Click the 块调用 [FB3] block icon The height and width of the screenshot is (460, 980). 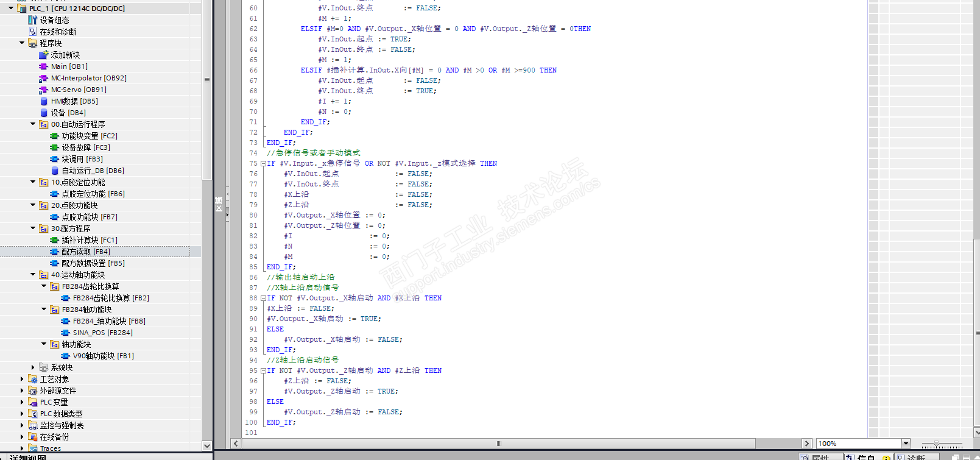(55, 159)
